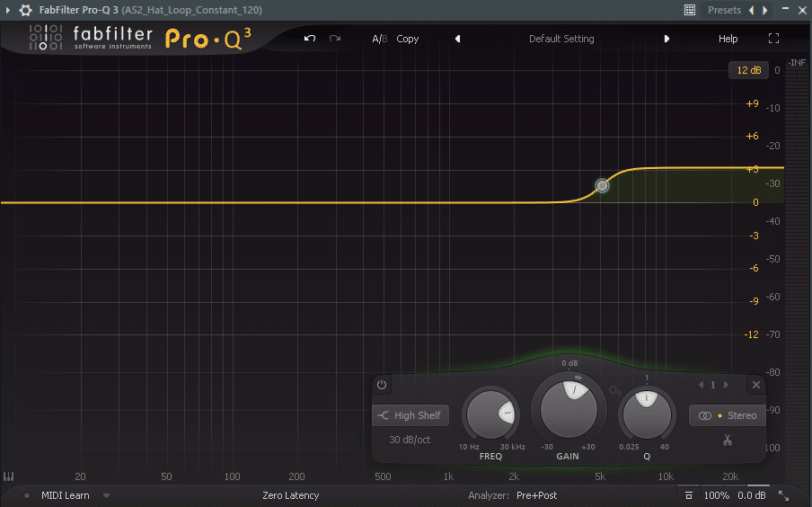Adjust the 0.0 dB output level

(x=752, y=495)
